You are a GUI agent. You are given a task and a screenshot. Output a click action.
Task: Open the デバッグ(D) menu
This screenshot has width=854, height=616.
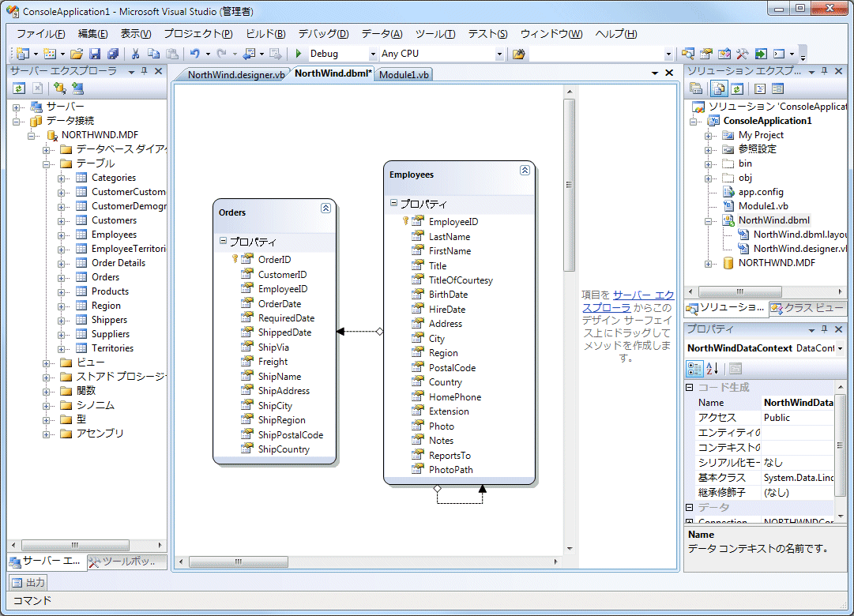(324, 34)
